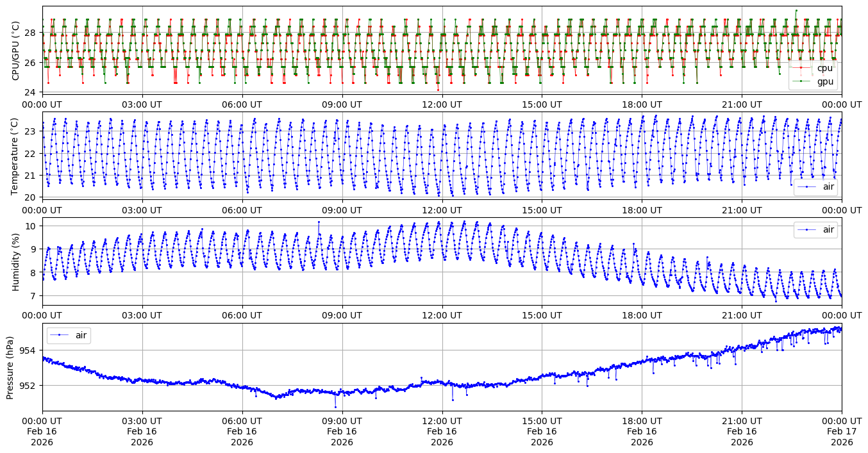
Task: Click 21:00 UT tick under the Pressure plot
Action: (742, 421)
